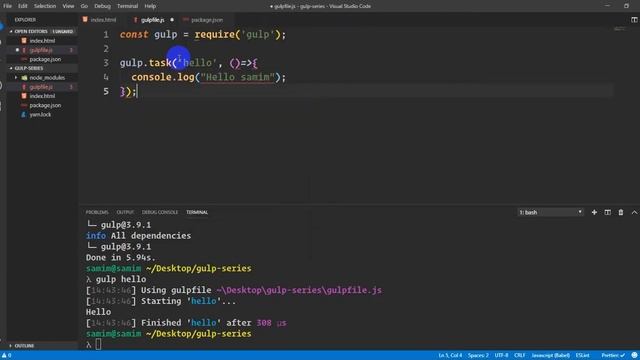This screenshot has height=360, width=640.
Task: Click '1 UNSAVED' badge in Open Editors
Action: pyautogui.click(x=63, y=31)
